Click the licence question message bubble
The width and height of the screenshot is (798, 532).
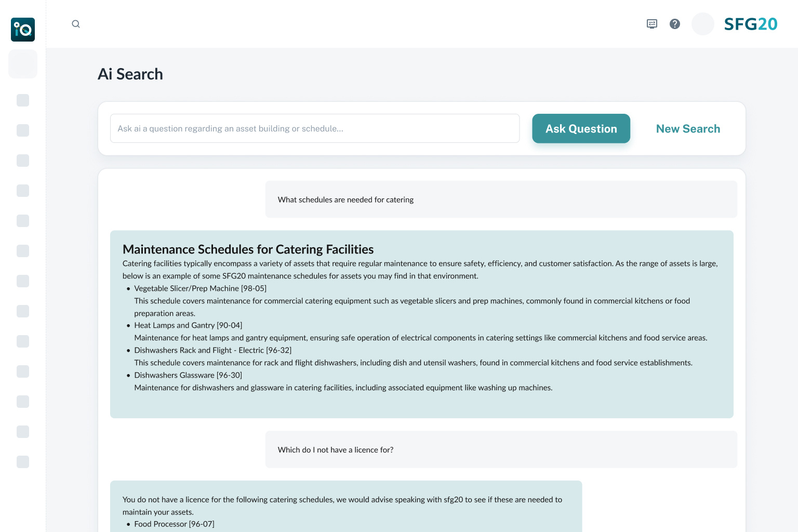coord(501,449)
